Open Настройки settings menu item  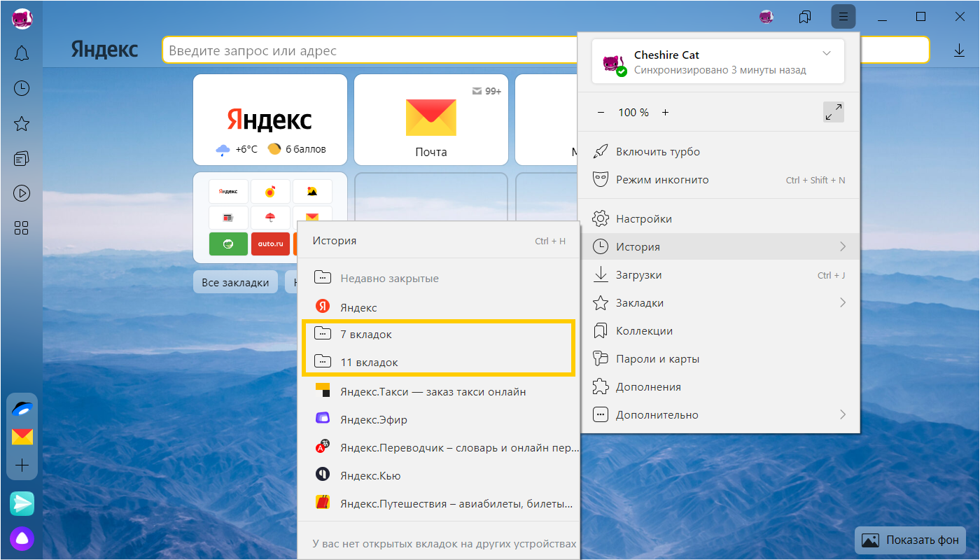tap(719, 219)
